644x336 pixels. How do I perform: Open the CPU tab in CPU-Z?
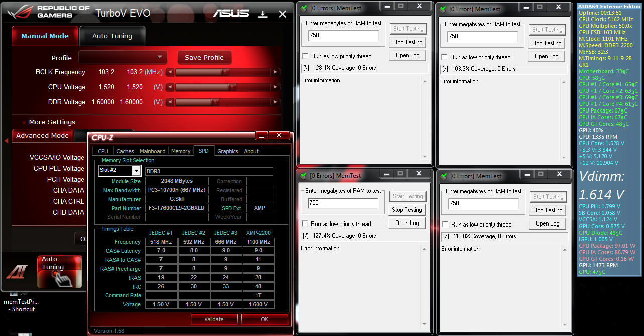(x=103, y=151)
